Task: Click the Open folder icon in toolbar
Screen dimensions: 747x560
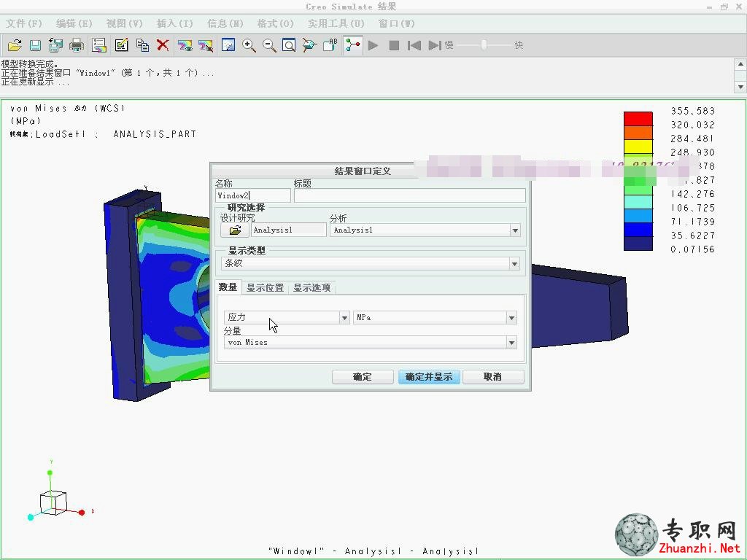Action: coord(15,45)
